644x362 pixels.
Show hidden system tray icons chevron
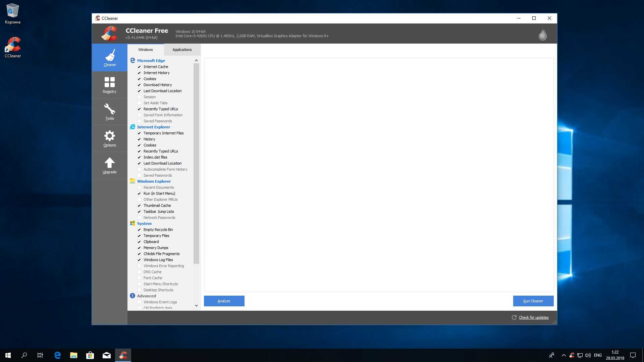point(563,355)
